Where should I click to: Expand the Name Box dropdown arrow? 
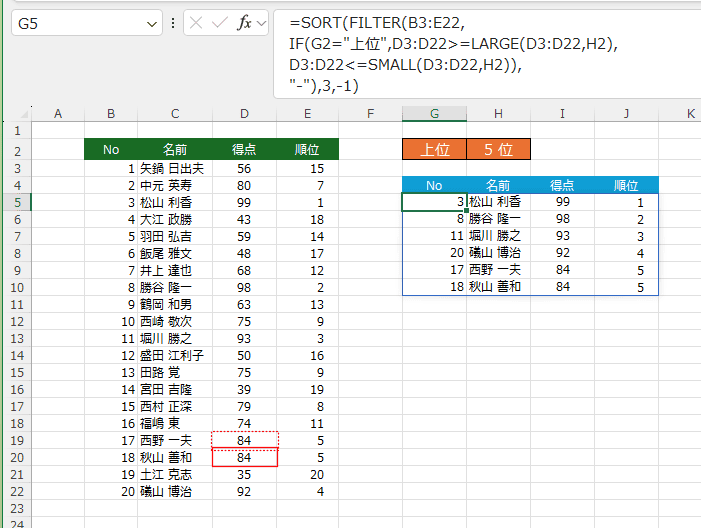[x=152, y=23]
